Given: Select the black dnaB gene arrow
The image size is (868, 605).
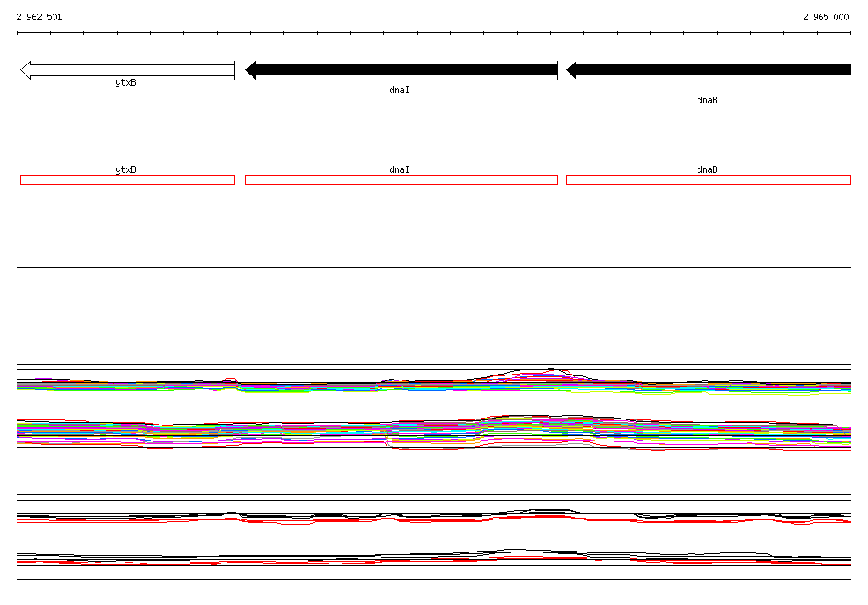Looking at the screenshot, I should [709, 70].
